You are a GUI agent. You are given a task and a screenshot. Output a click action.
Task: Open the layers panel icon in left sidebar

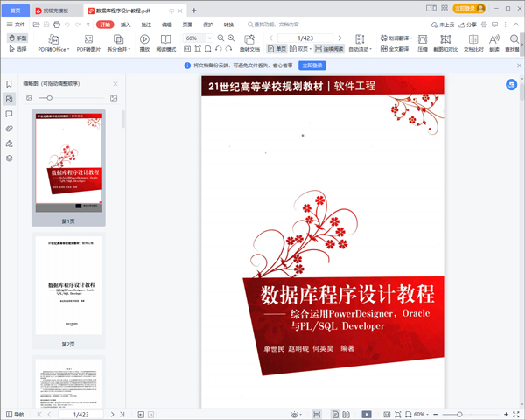click(10, 158)
